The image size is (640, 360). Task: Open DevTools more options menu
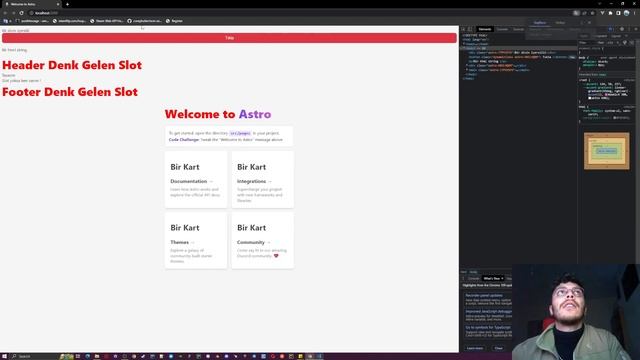tap(629, 29)
